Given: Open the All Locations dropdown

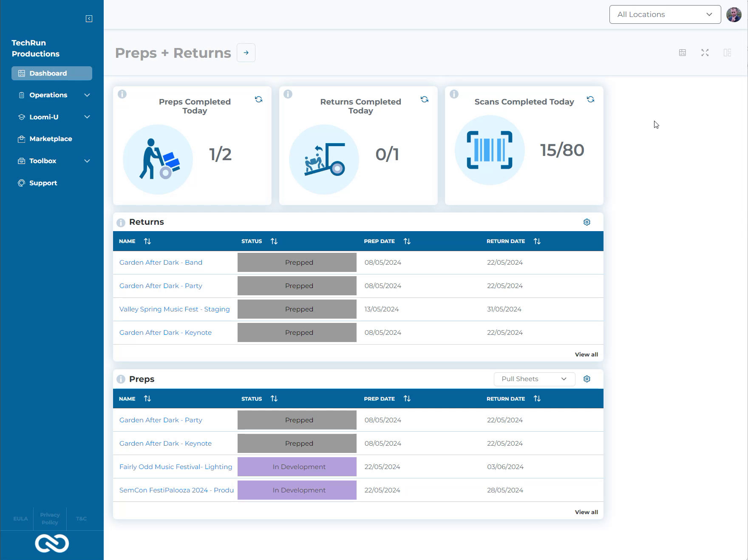Looking at the screenshot, I should point(665,14).
